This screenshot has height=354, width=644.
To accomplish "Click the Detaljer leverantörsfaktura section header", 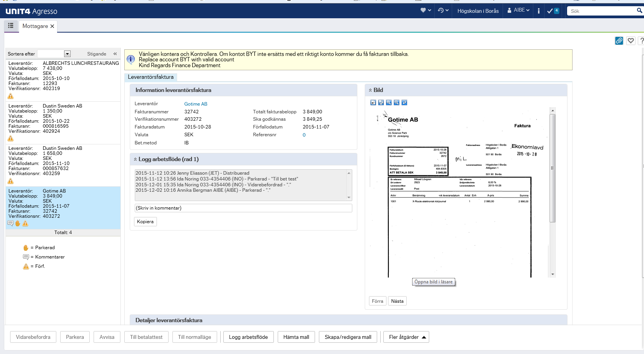I will click(348, 320).
